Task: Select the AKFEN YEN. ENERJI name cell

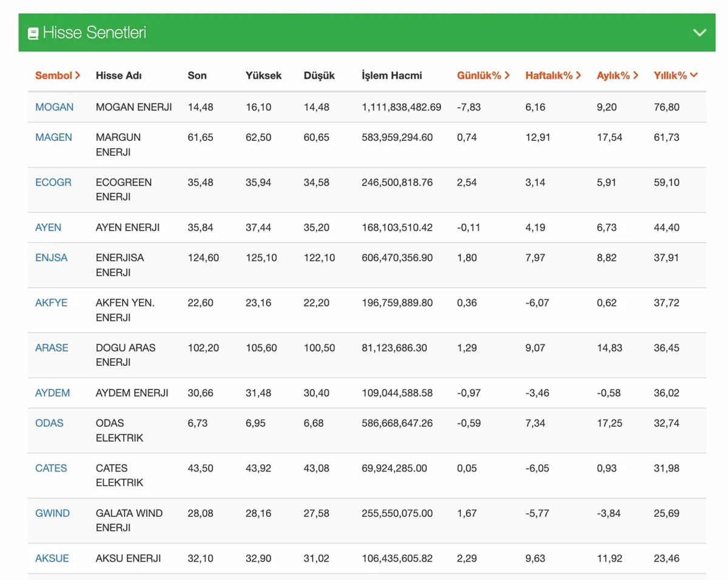Action: (125, 310)
